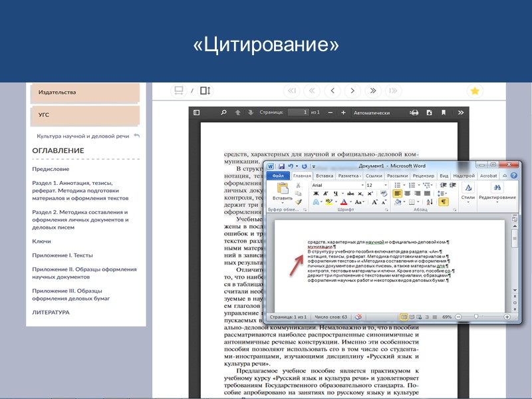This screenshot has height=399, width=532.
Task: Cut selection with scissors icon
Action: click(x=298, y=186)
